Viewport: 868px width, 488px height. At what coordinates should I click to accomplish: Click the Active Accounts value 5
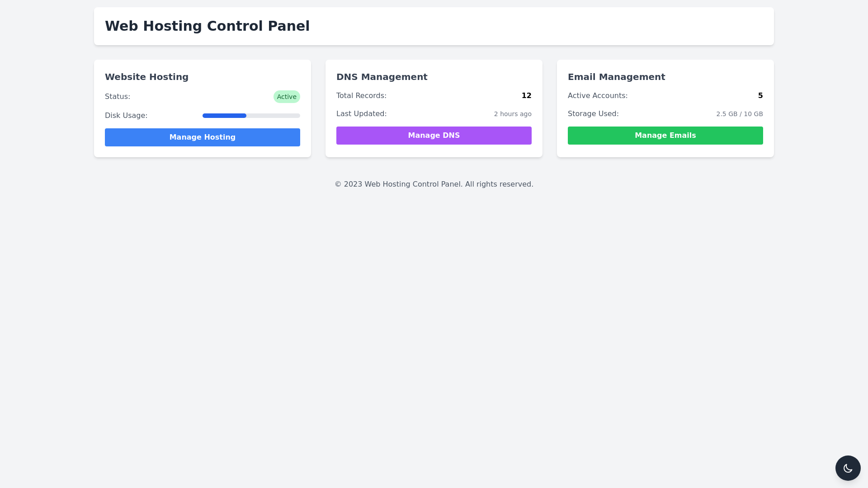[x=760, y=96]
